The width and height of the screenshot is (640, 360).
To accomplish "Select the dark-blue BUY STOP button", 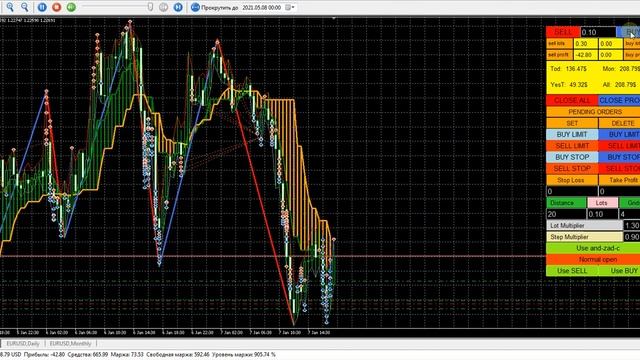I will [619, 157].
